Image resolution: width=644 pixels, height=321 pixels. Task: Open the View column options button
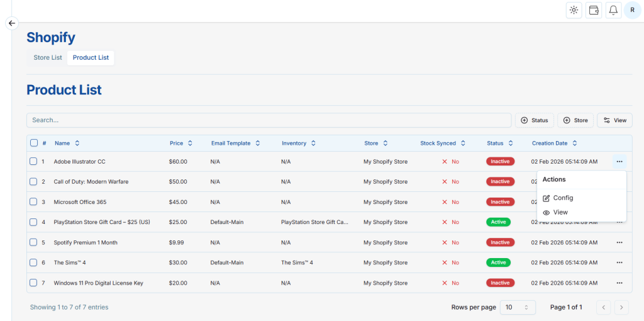point(614,120)
